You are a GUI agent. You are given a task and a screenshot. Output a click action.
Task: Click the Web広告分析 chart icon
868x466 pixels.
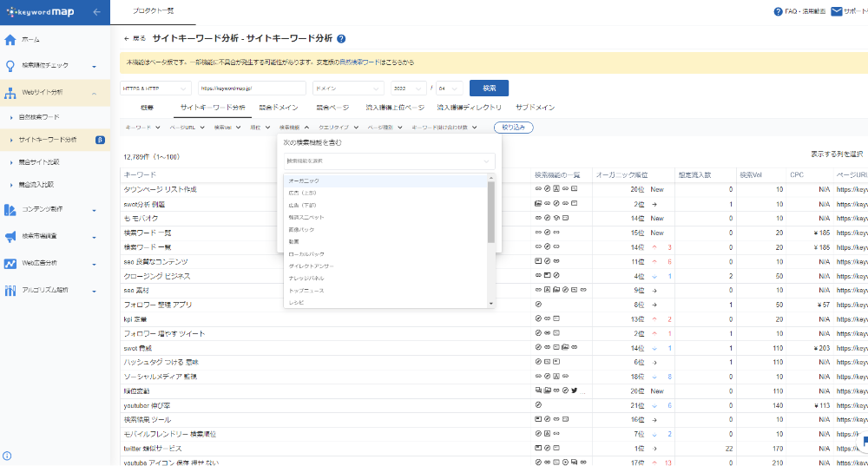(x=10, y=264)
